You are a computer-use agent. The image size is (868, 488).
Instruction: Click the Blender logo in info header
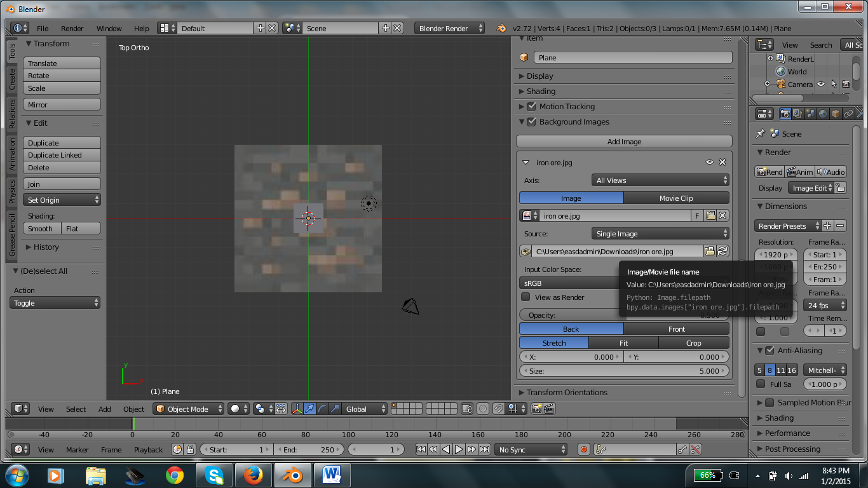coord(501,28)
